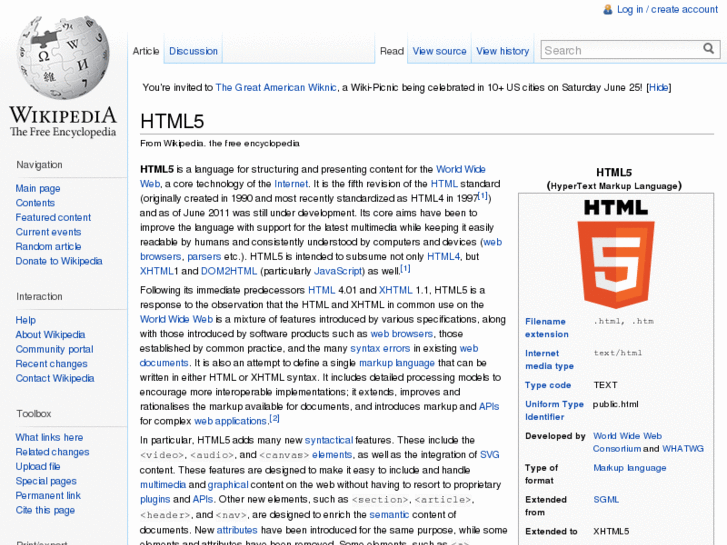The image size is (727, 545).
Task: Follow World Wide Web Consortium infobox link
Action: [x=627, y=442]
